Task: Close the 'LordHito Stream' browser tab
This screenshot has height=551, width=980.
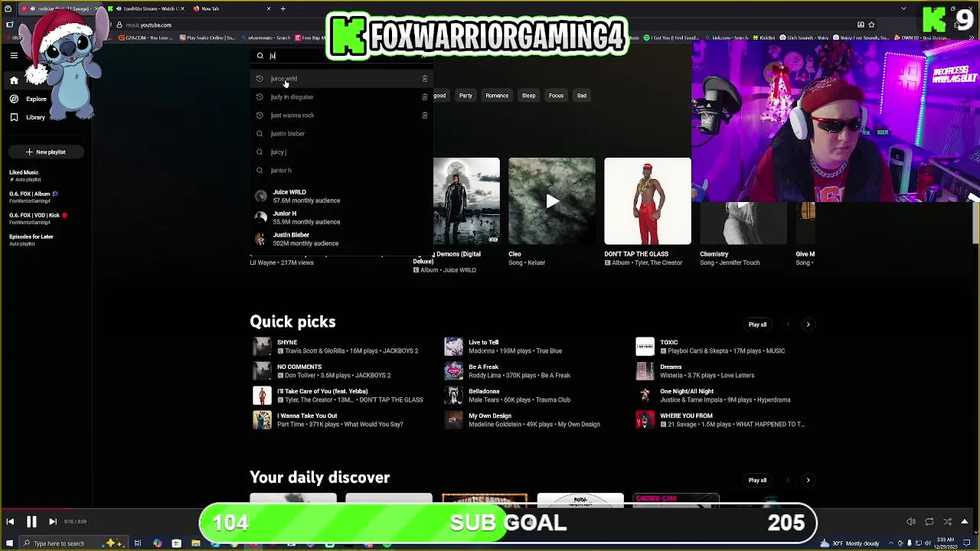Action: click(x=182, y=8)
